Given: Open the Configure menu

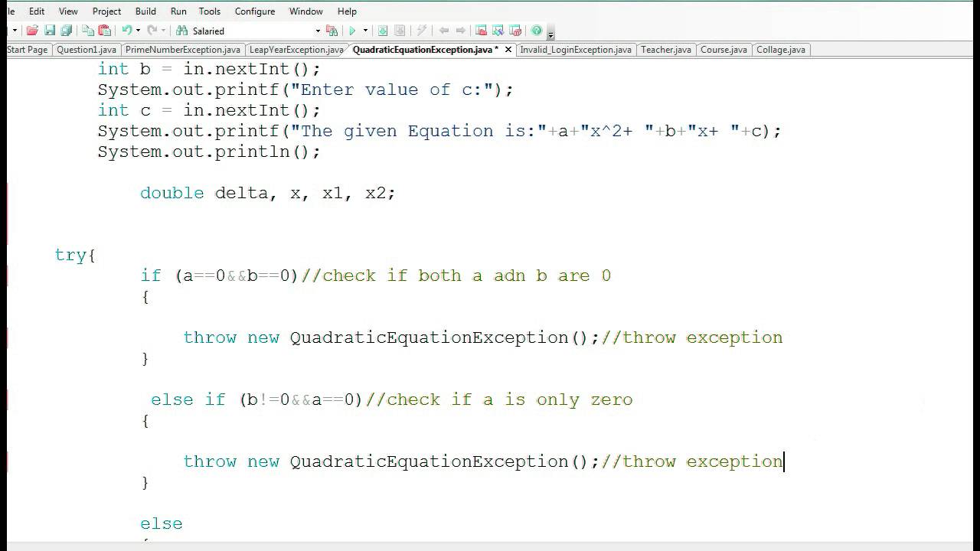Looking at the screenshot, I should (255, 11).
